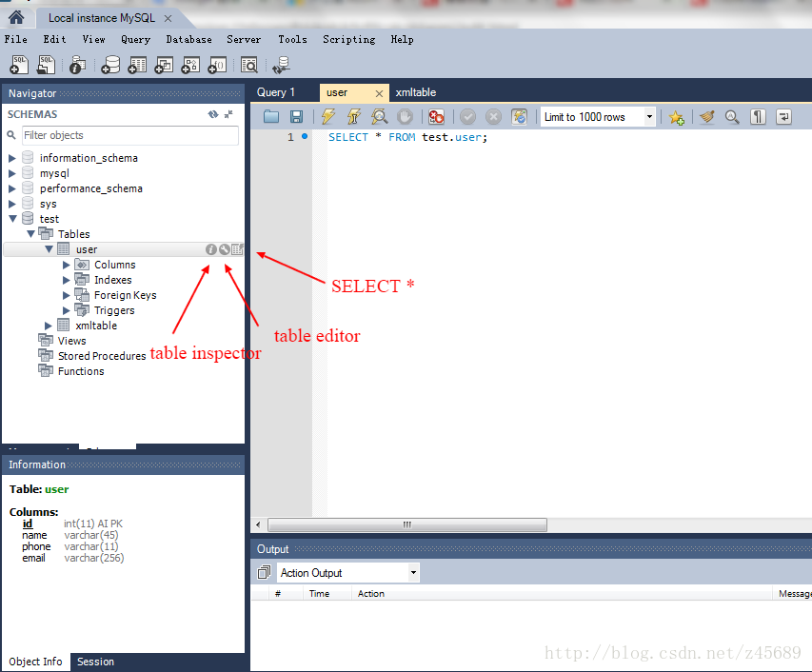Screen dimensions: 812x672
Task: Reconnect to DBMS icon
Action: click(282, 65)
